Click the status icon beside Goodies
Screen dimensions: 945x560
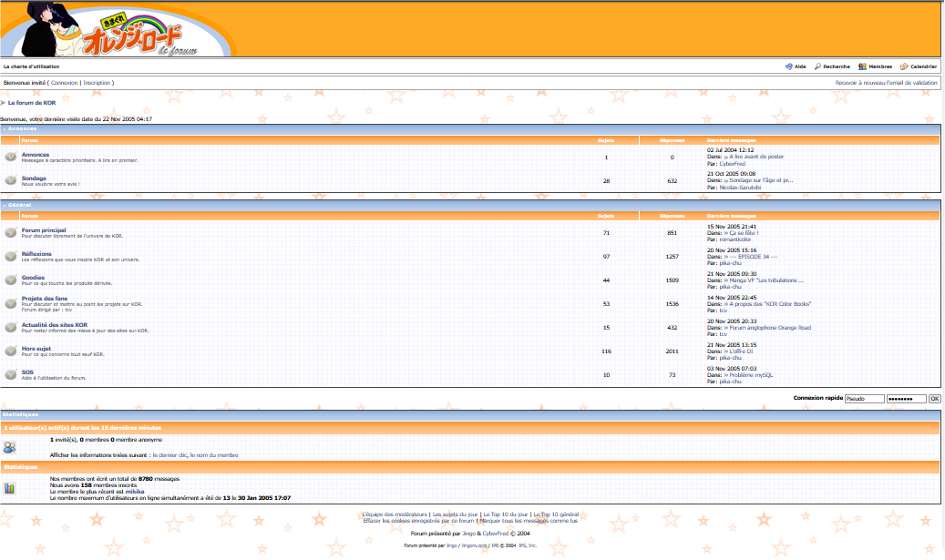[x=11, y=280]
